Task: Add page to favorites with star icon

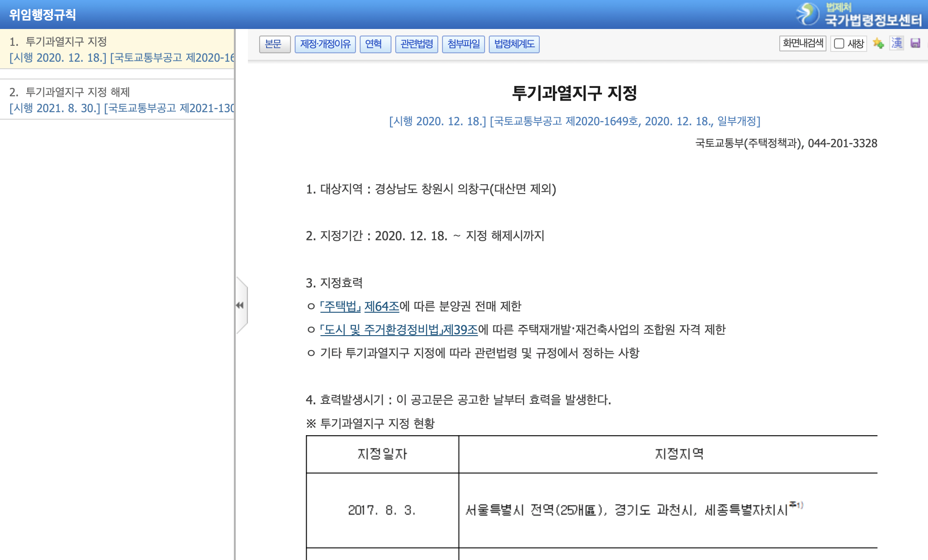Action: coord(878,43)
